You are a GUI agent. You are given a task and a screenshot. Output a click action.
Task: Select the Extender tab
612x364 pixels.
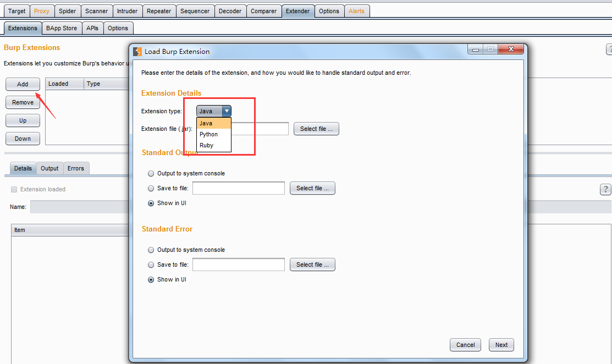pos(297,11)
